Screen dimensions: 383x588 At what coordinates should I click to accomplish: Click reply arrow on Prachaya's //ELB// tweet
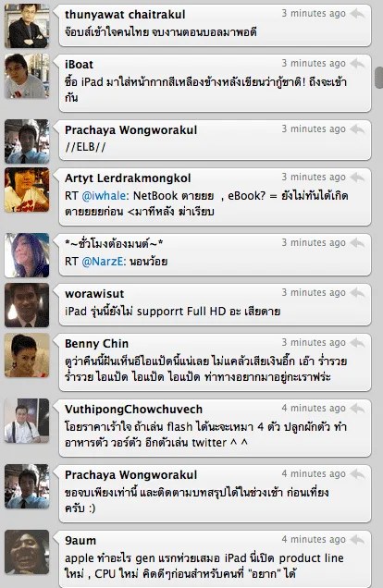357,129
